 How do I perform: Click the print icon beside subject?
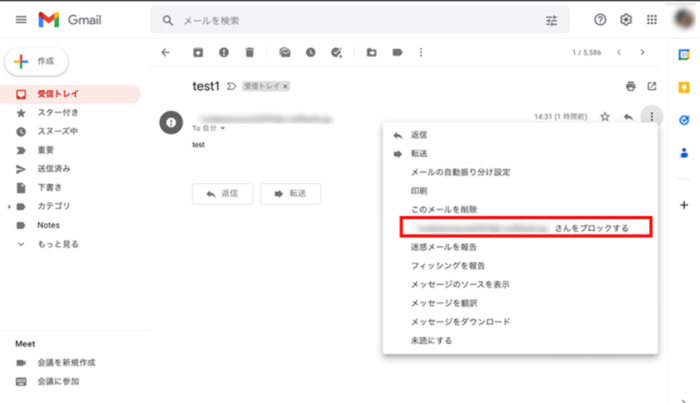click(x=630, y=86)
